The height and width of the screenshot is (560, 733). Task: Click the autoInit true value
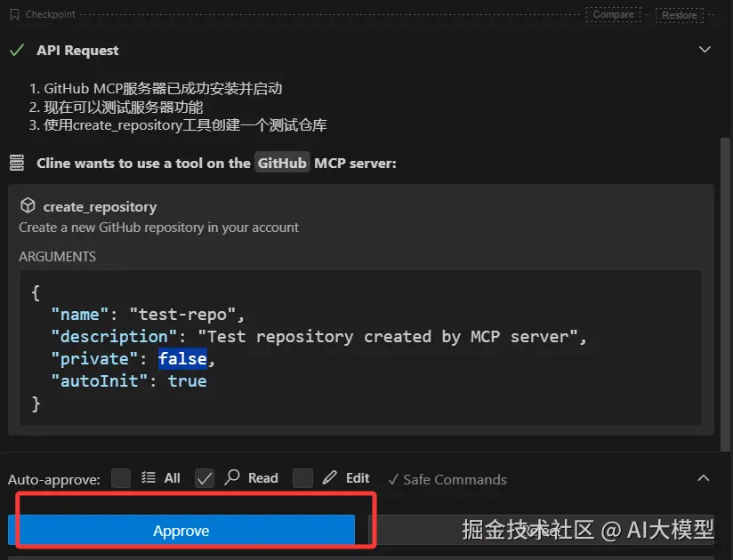click(x=187, y=381)
